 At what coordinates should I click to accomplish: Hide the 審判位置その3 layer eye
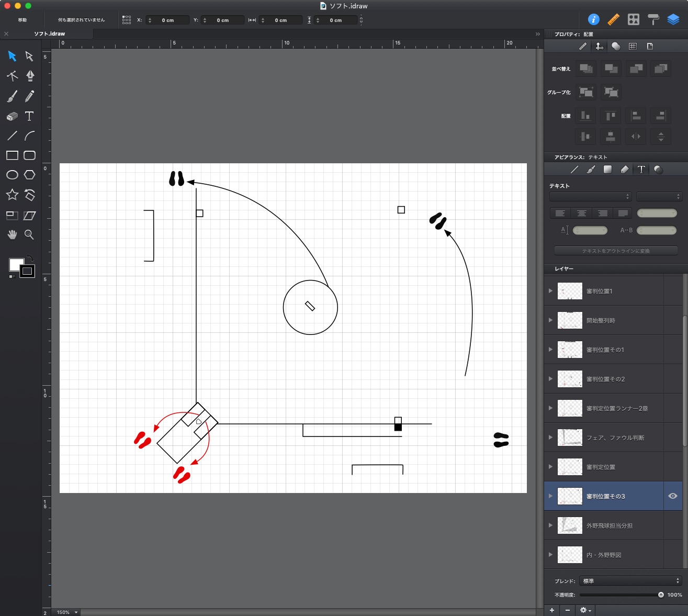point(673,496)
